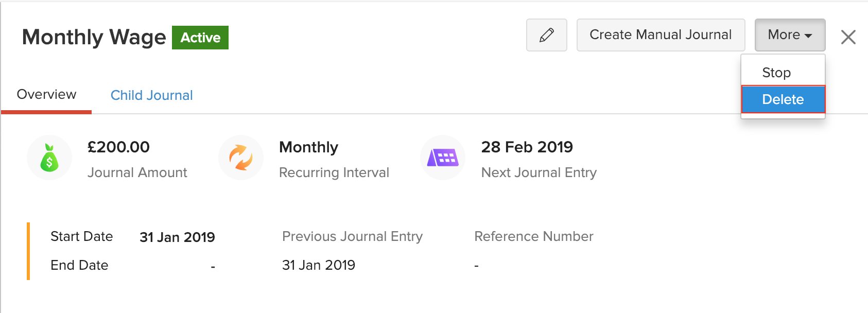868x313 pixels.
Task: Click the £200.00 journal amount
Action: click(x=118, y=147)
